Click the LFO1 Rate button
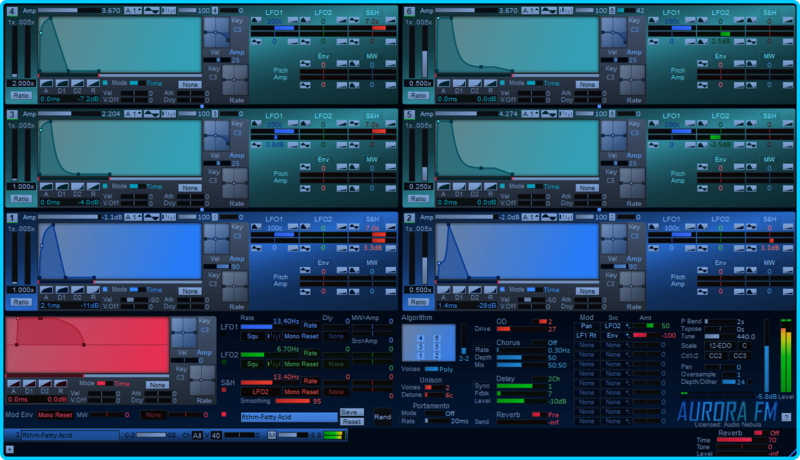Screen dimensions: 800x460 coord(310,325)
